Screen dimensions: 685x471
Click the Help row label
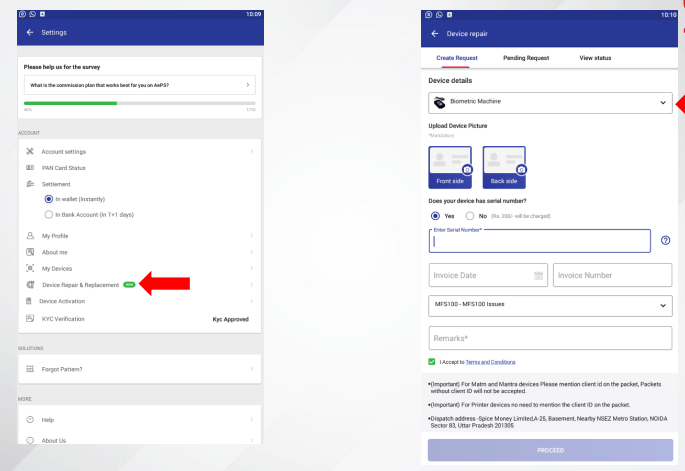(48, 420)
